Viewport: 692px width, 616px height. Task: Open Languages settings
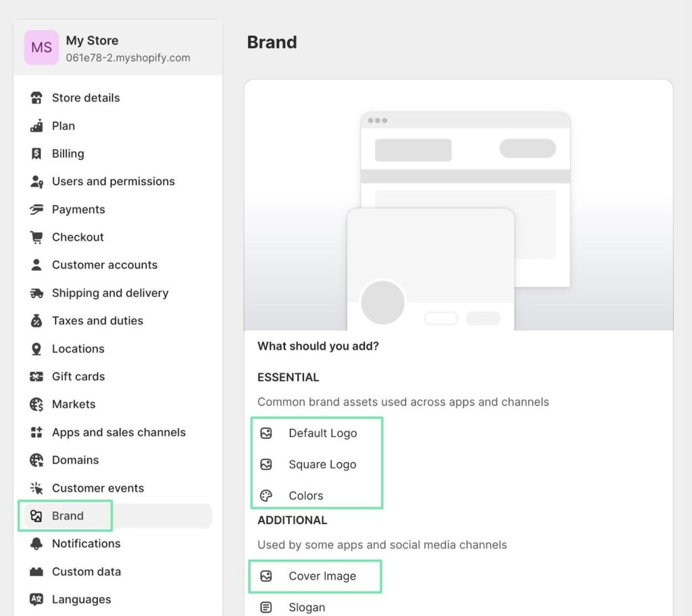tap(81, 600)
